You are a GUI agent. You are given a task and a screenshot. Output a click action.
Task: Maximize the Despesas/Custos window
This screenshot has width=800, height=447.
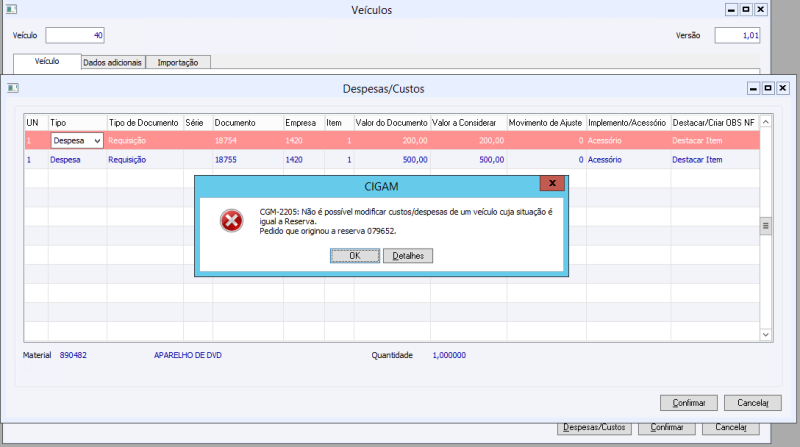(768, 88)
